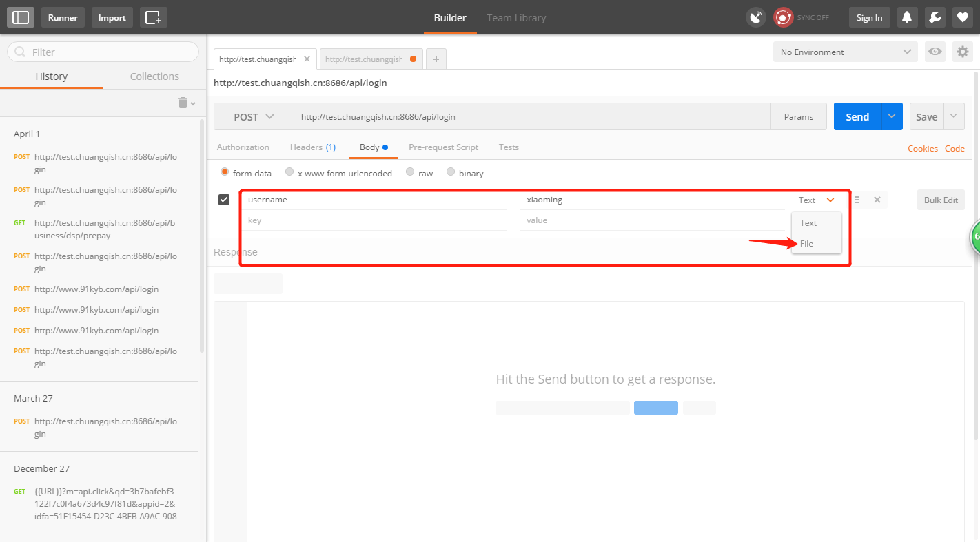Open the username row's menu icon
The width and height of the screenshot is (980, 542).
tap(857, 200)
